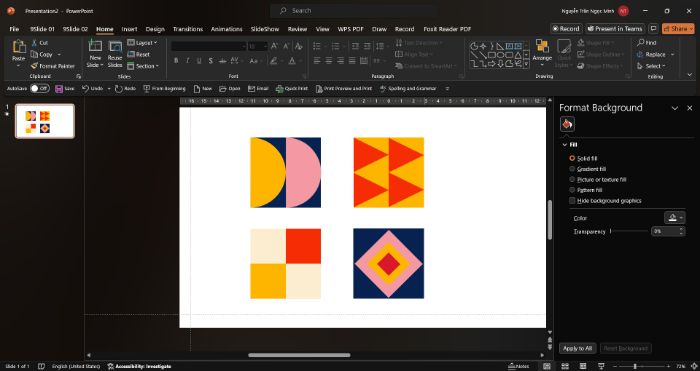Screen dimensions: 700x371
Task: Click the Quick Print icon
Action: tap(279, 89)
